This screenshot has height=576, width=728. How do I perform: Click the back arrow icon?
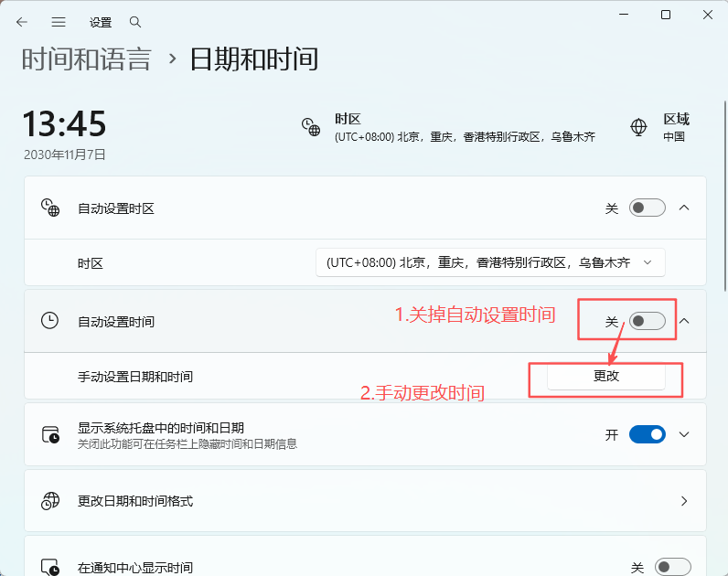[x=22, y=21]
